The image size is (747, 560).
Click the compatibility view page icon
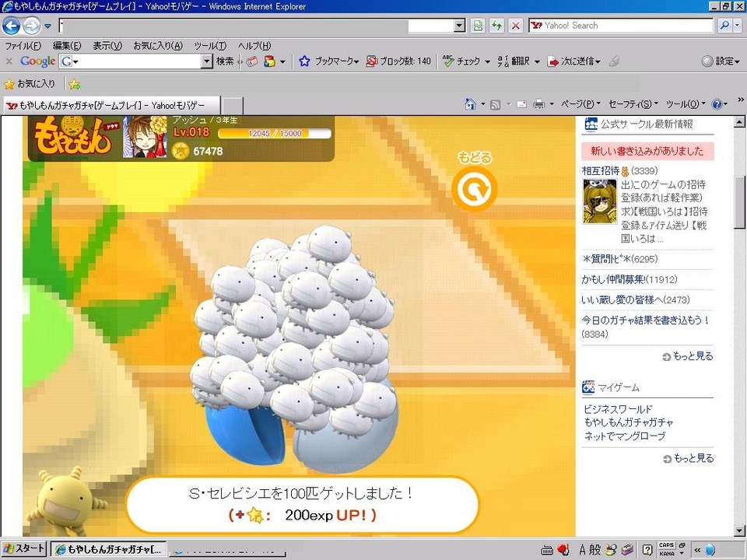pos(477,26)
